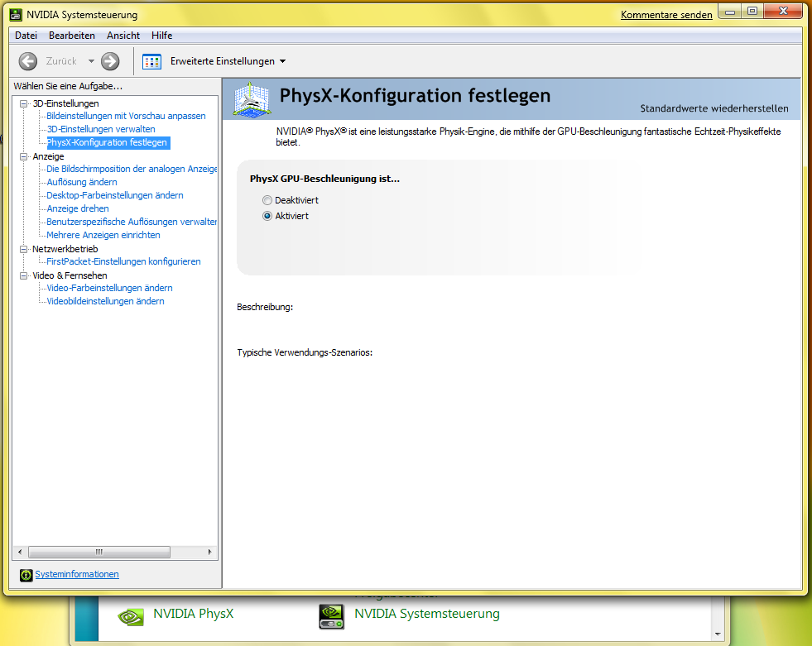Select the Deaktiviert radio button
The height and width of the screenshot is (646, 812).
pos(267,200)
